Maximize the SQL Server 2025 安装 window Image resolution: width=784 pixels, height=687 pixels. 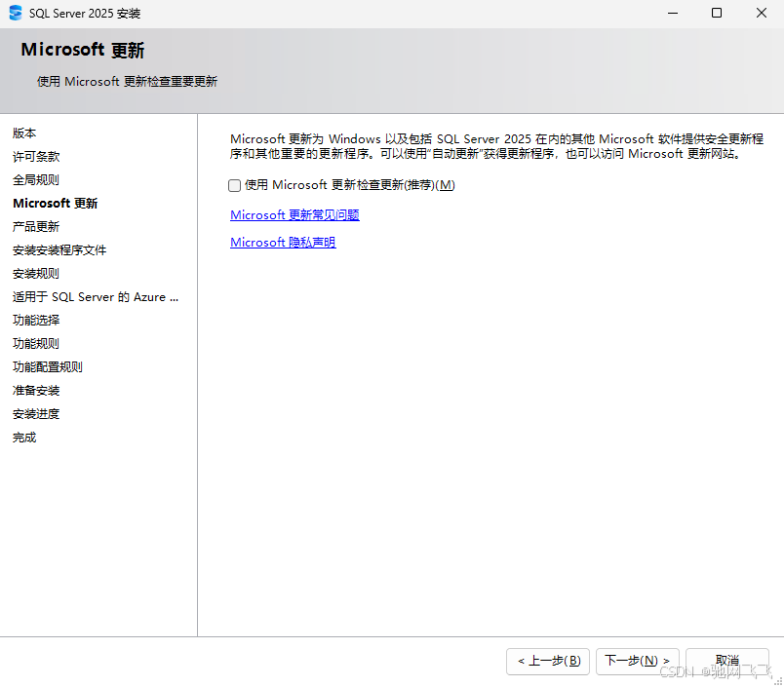717,13
